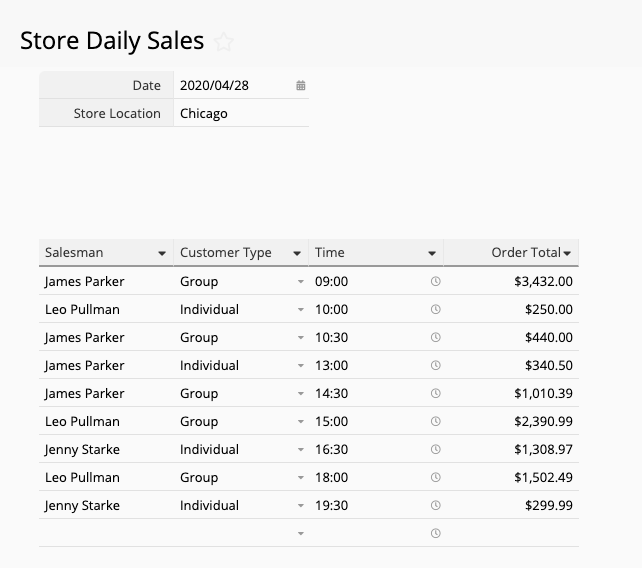Select the $3,432.00 order total cell
The image size is (642, 568).
coord(511,281)
